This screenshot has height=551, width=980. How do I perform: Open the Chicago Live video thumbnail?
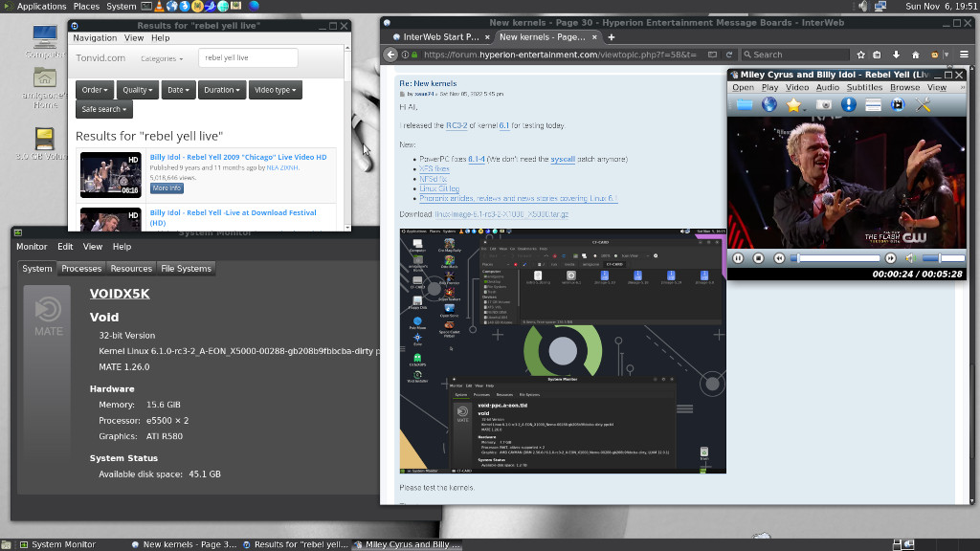pos(111,175)
